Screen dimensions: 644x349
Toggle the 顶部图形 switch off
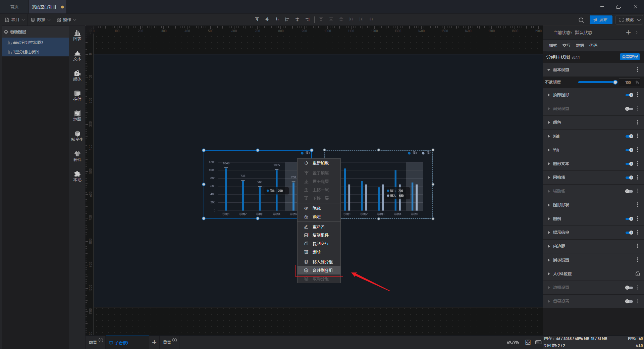(629, 95)
